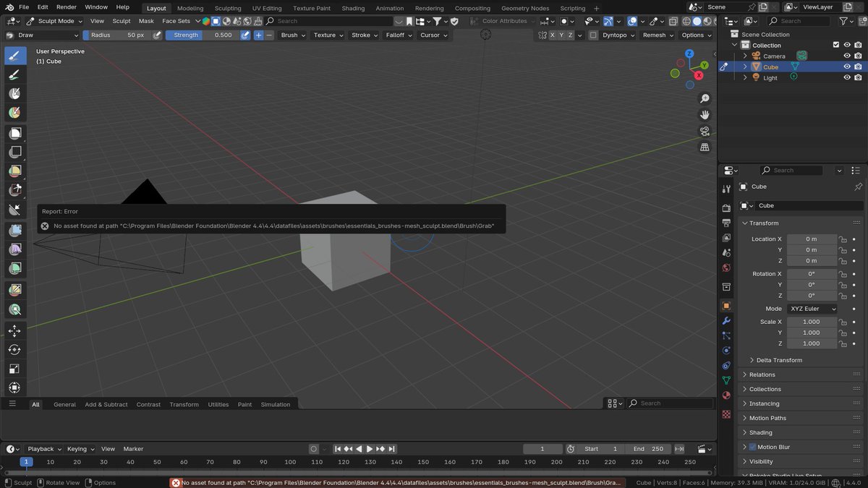Open the Output properties tab
Image resolution: width=868 pixels, height=488 pixels.
(x=726, y=223)
